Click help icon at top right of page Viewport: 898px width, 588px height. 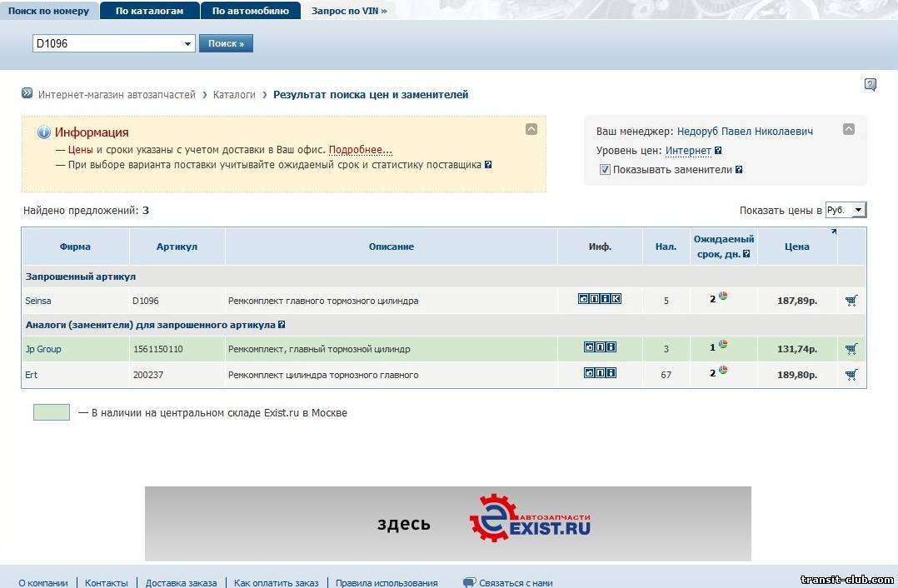[870, 84]
